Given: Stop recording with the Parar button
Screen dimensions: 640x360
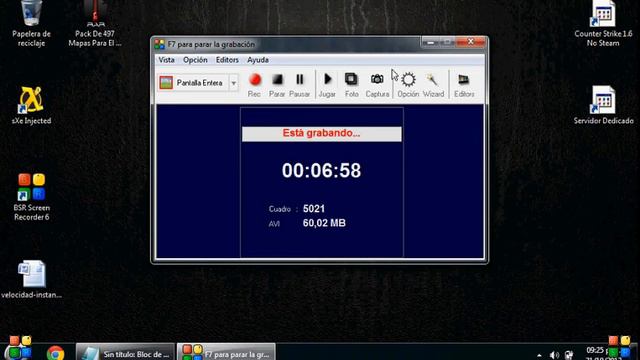Looking at the screenshot, I should pyautogui.click(x=277, y=85).
